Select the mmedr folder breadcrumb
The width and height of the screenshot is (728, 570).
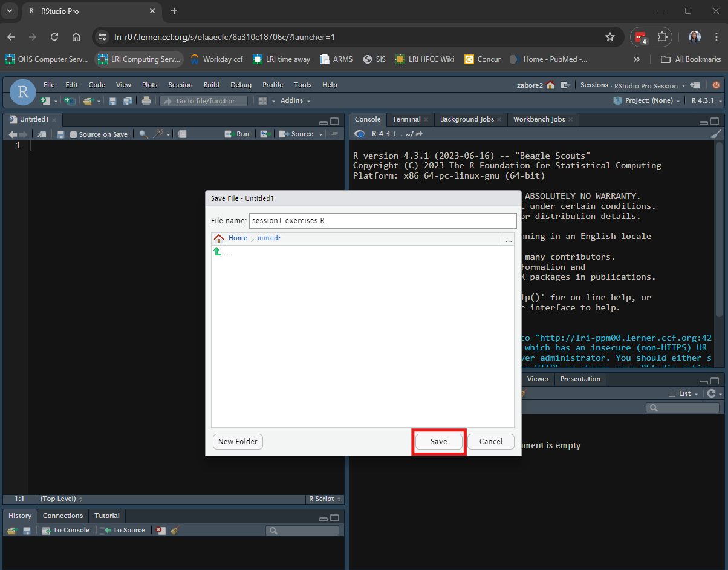[x=269, y=238]
